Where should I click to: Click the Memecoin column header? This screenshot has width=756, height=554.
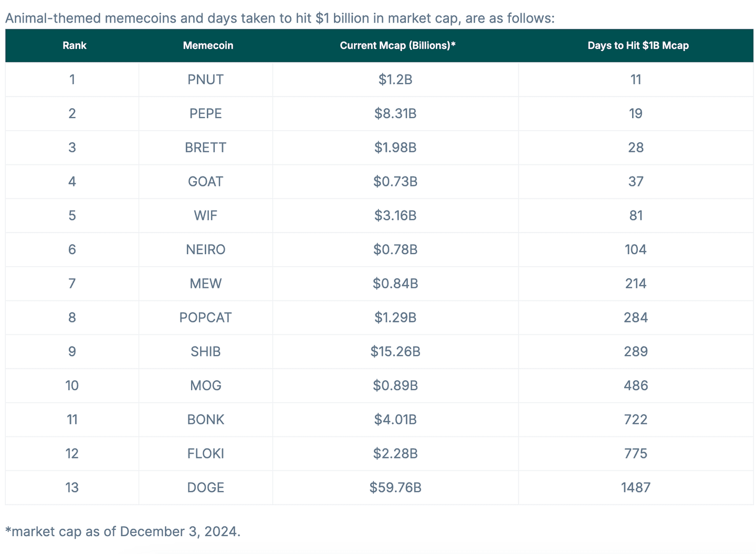pyautogui.click(x=208, y=46)
